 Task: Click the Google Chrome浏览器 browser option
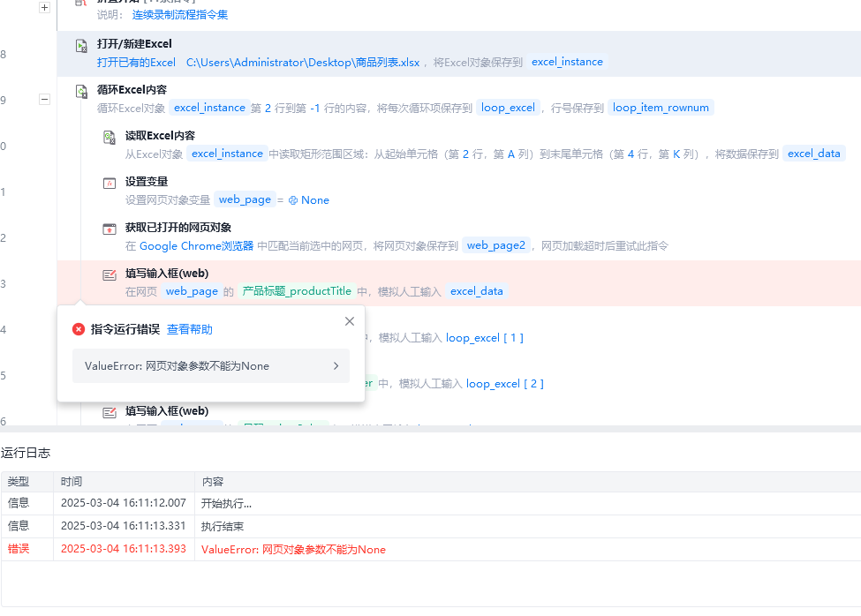tap(197, 245)
